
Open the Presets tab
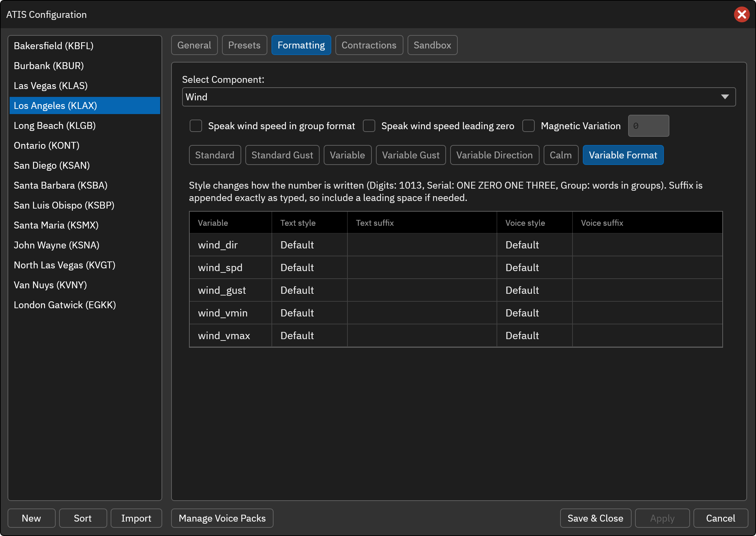tap(244, 45)
